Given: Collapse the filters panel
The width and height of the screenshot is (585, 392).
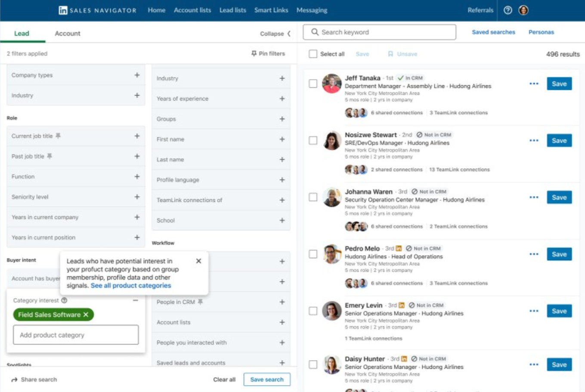Looking at the screenshot, I should coord(275,34).
